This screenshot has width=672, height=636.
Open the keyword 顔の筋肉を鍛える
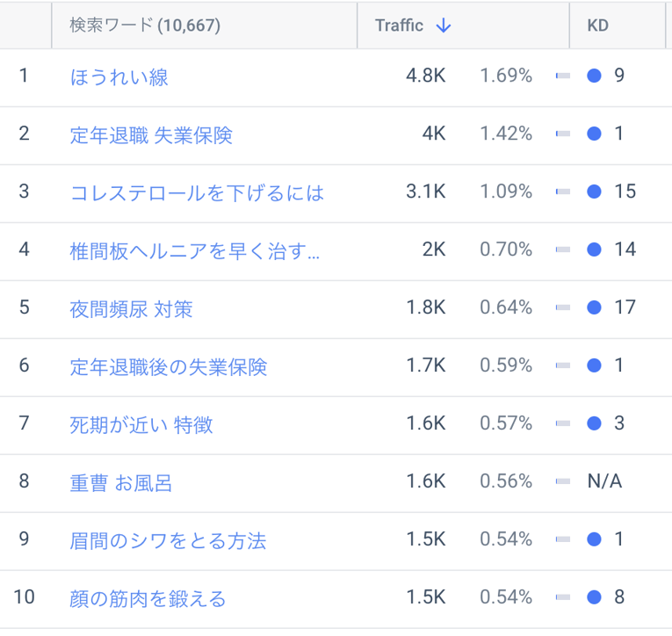148,599
